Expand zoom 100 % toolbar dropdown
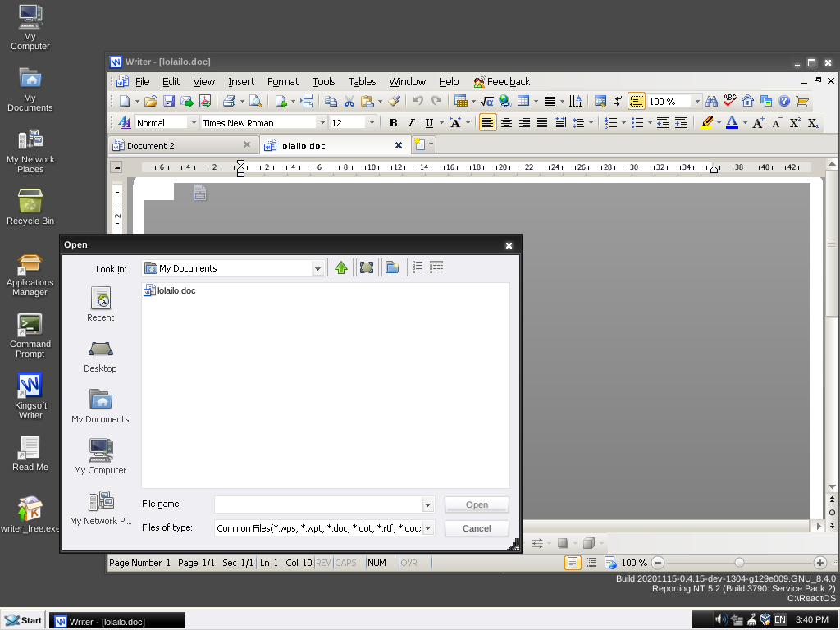This screenshot has width=840, height=630. (x=697, y=101)
